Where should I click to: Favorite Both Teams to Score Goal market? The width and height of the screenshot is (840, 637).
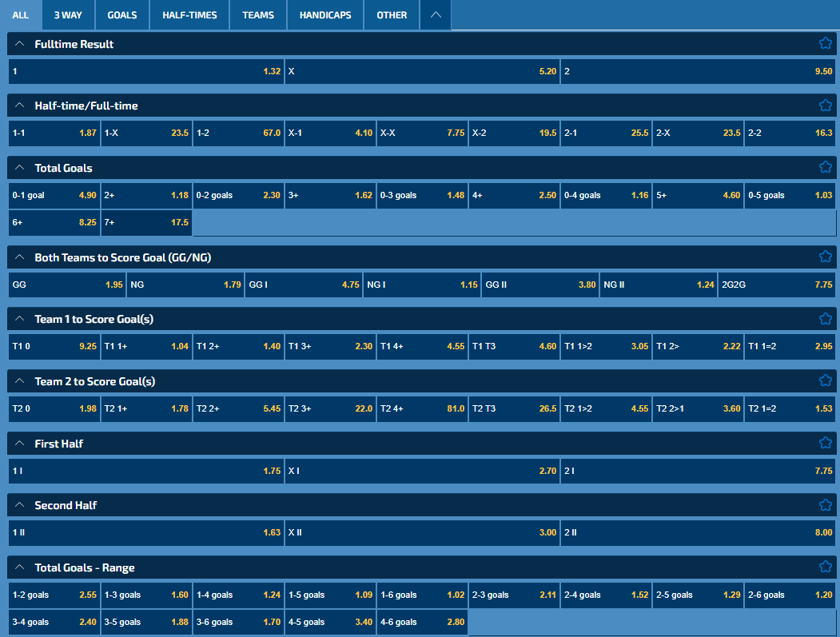click(x=825, y=257)
